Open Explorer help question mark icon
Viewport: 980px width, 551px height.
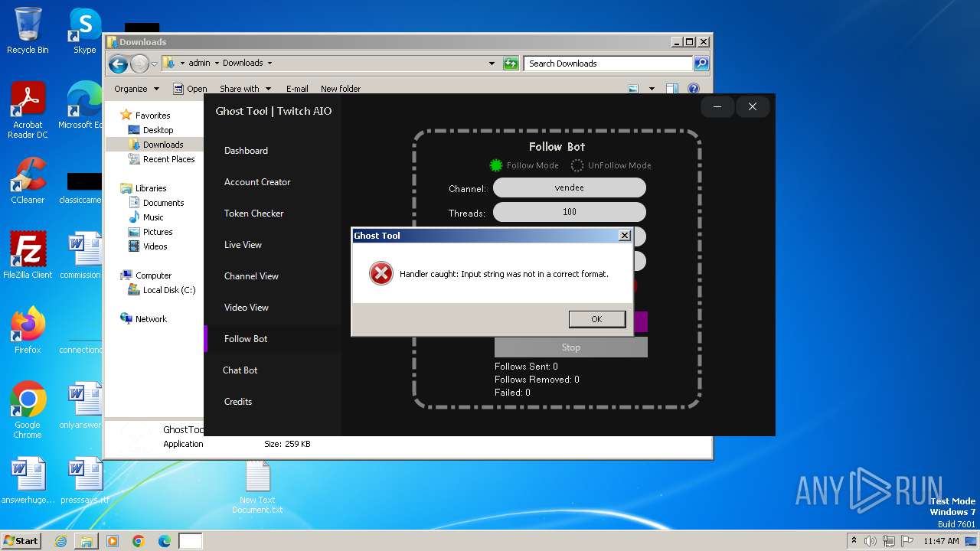[x=694, y=89]
